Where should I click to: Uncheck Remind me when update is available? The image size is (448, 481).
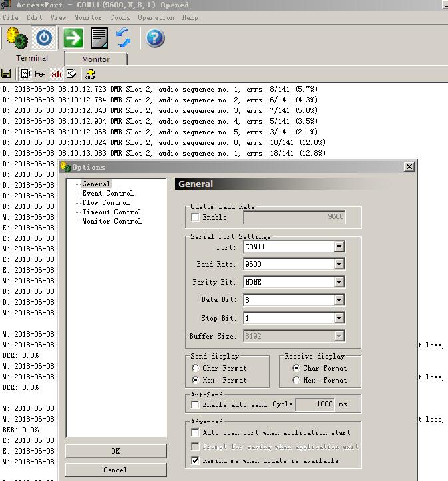coord(195,460)
